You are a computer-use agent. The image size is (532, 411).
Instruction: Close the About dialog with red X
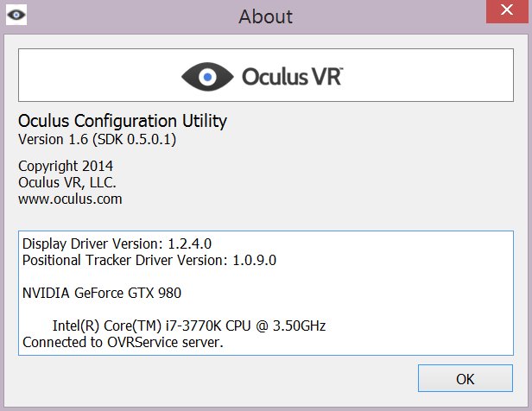[507, 11]
